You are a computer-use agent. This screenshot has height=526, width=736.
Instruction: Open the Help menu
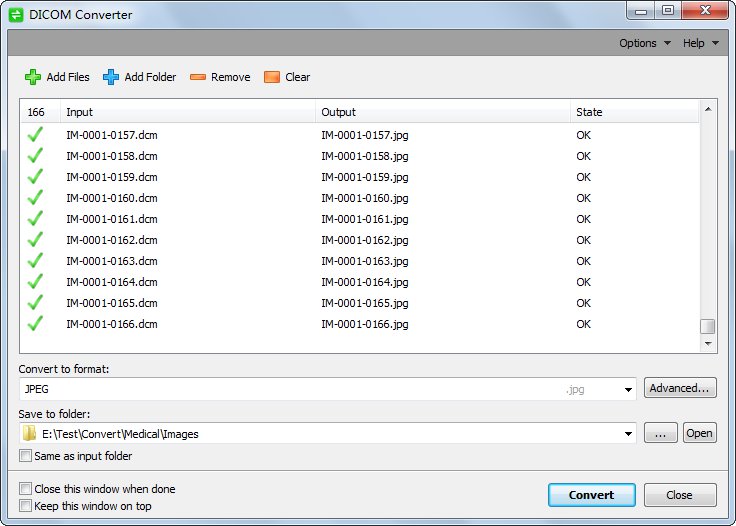tap(700, 43)
